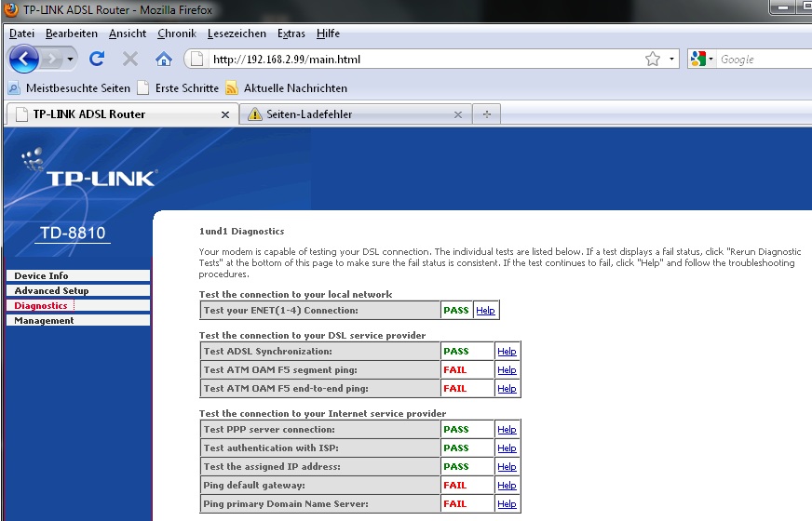Close the Seiten-Ladefehler tab
Screen dimensions: 812x521
pos(458,114)
